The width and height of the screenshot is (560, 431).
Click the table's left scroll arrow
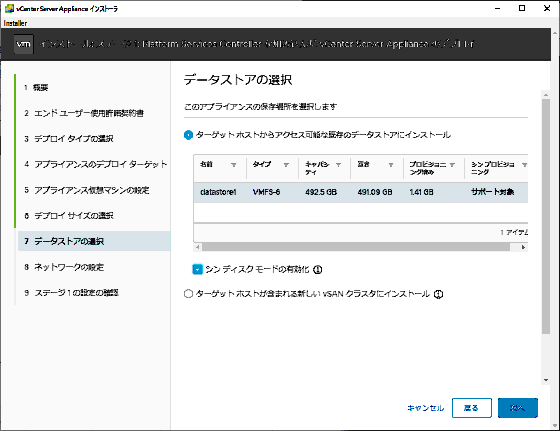tap(198, 247)
